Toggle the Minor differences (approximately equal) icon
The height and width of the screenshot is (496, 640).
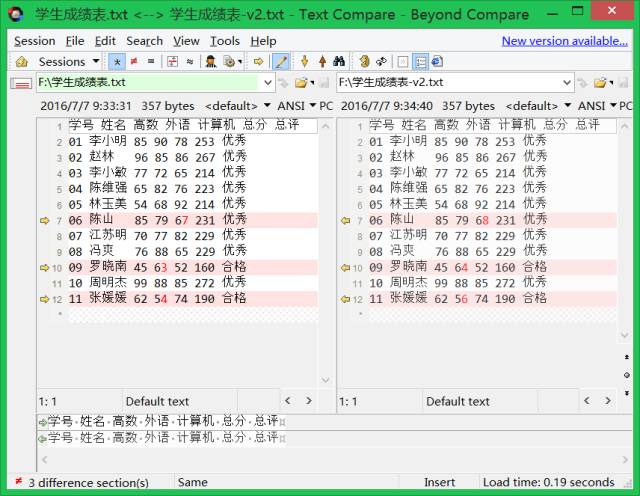(190, 62)
